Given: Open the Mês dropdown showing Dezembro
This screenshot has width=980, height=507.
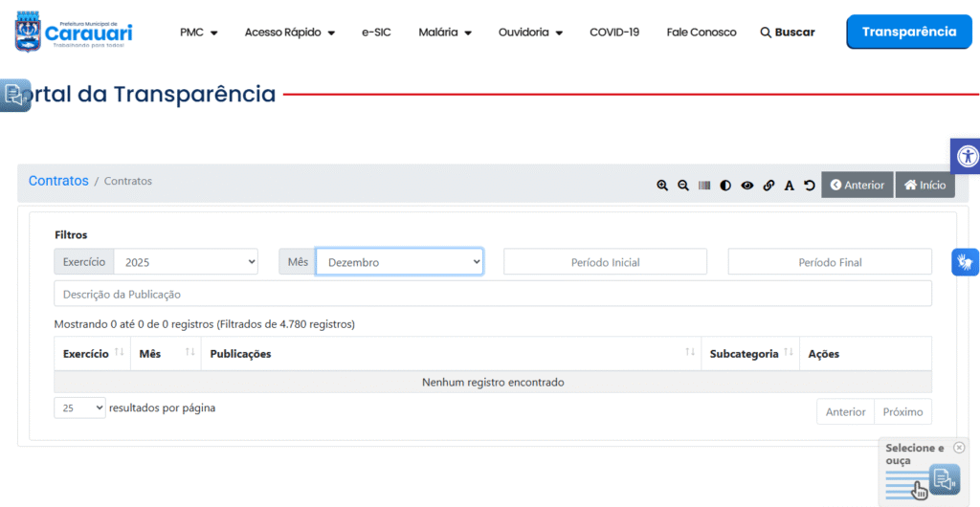Looking at the screenshot, I should 399,262.
